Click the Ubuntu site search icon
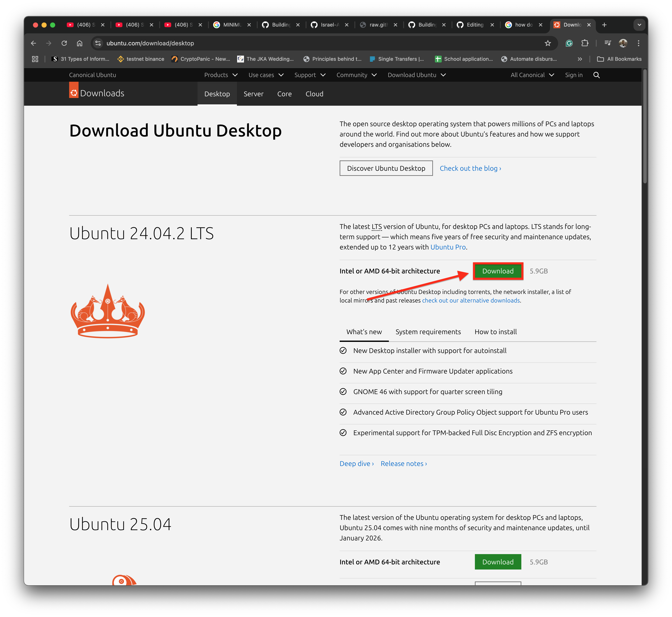This screenshot has height=617, width=672. pyautogui.click(x=596, y=75)
